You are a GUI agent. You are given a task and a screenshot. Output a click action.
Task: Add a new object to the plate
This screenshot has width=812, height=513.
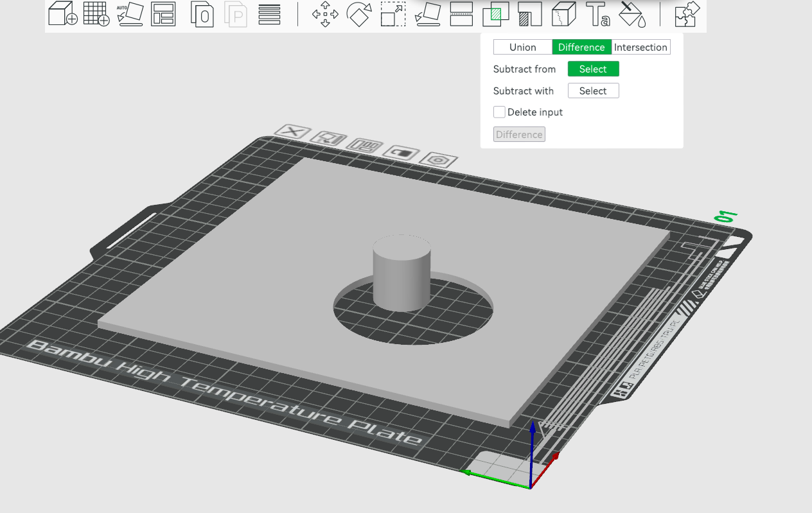(62, 14)
